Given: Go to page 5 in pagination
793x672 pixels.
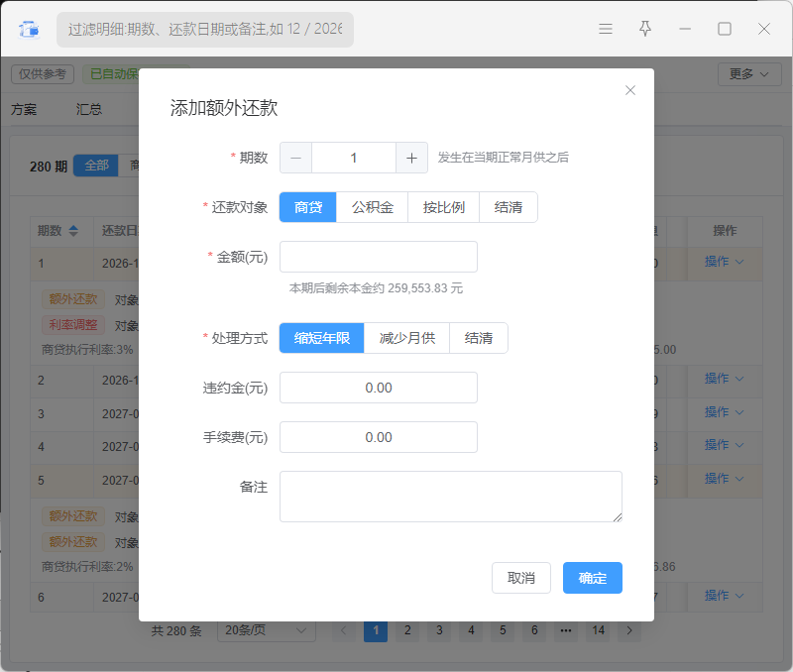Looking at the screenshot, I should (503, 630).
